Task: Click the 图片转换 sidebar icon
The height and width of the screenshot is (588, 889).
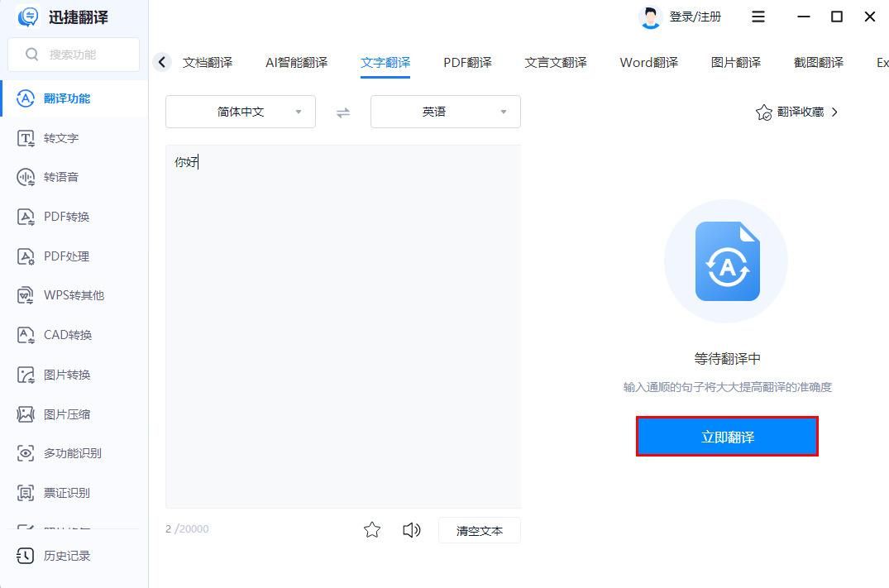Action: [26, 375]
